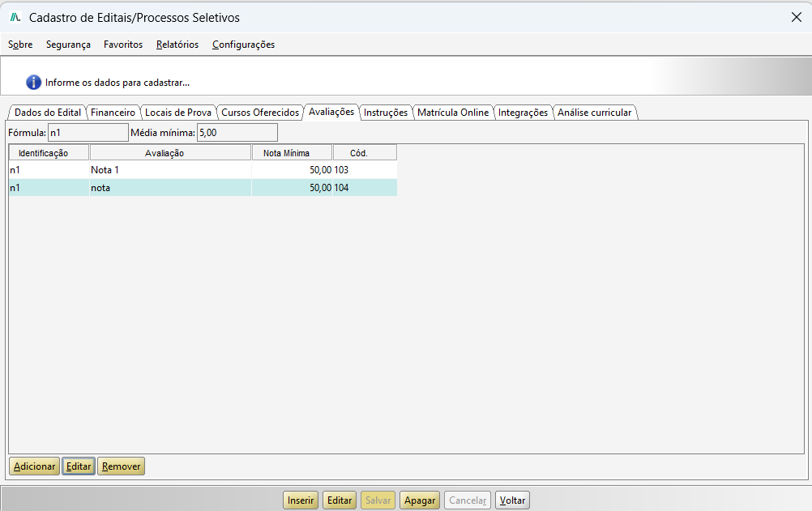The height and width of the screenshot is (511, 812).
Task: Switch to the Cursos Oferecidos tab
Action: point(260,113)
